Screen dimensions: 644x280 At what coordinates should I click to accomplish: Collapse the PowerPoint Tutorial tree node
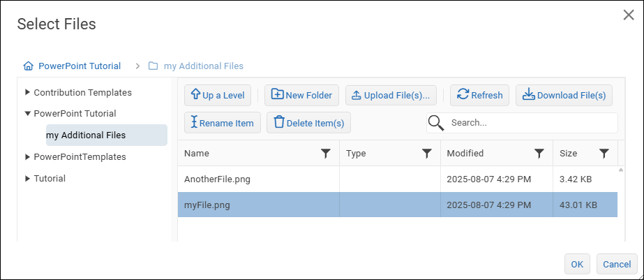[27, 113]
